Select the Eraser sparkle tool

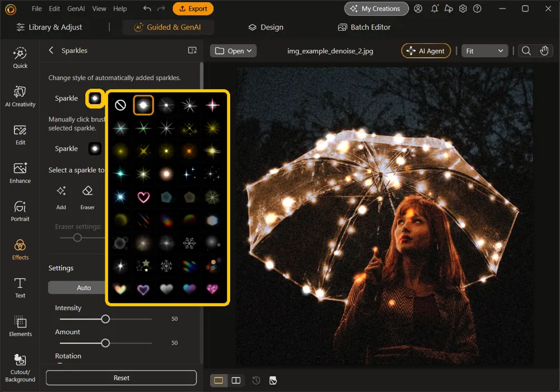87,197
